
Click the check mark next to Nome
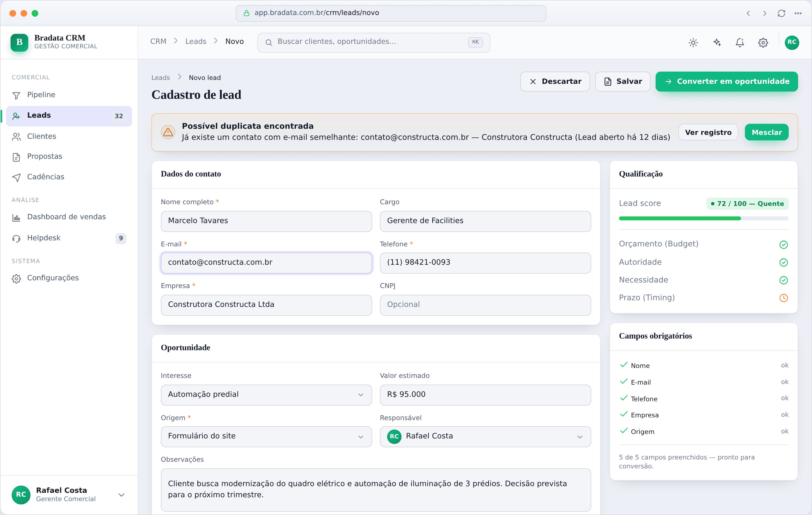(x=623, y=365)
